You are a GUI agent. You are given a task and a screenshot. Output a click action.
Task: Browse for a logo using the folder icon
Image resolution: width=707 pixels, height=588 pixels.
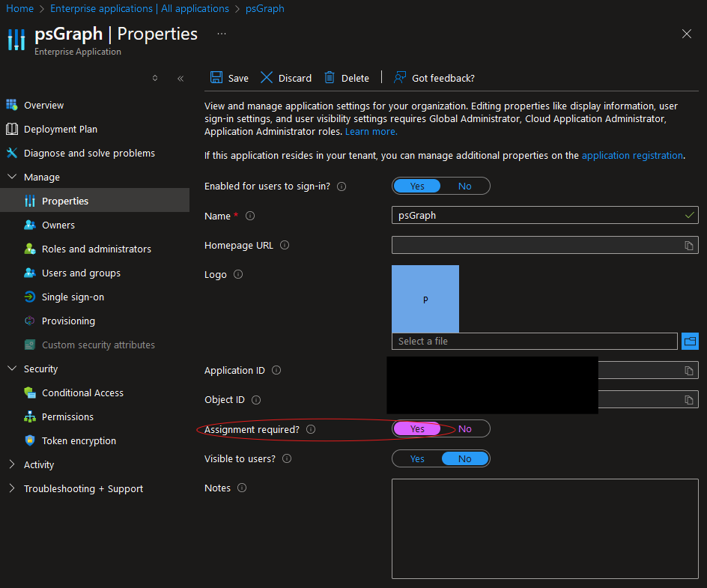click(690, 341)
